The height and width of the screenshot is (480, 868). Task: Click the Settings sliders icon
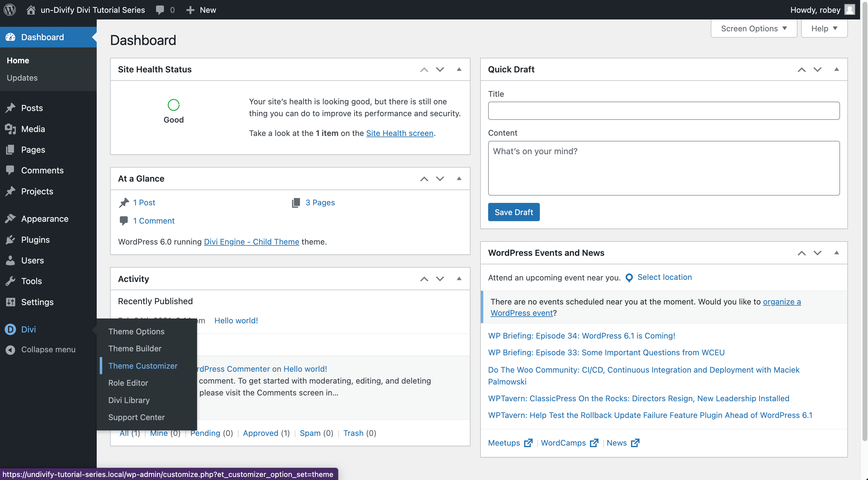pos(10,302)
